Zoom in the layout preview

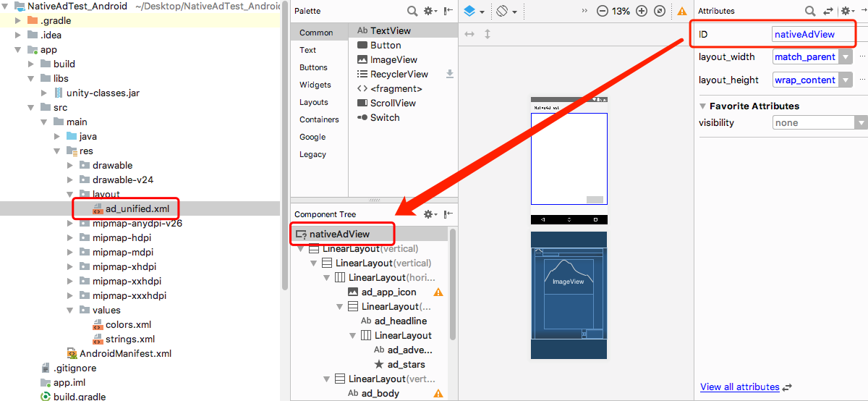(642, 12)
